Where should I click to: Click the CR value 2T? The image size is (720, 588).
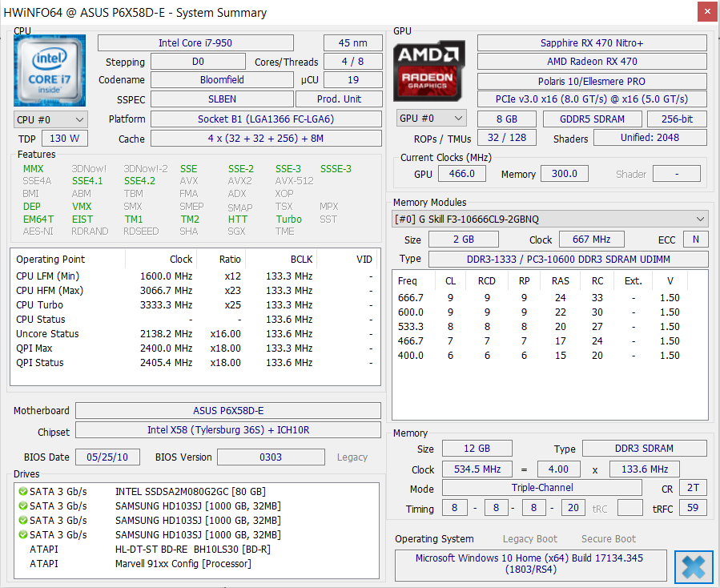pos(693,488)
